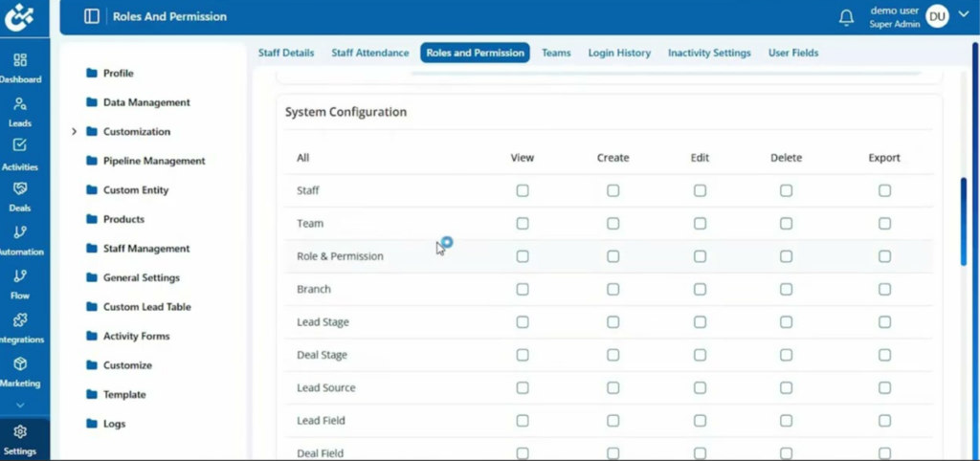Check Export for Lead Stage
980x461 pixels.
click(884, 321)
